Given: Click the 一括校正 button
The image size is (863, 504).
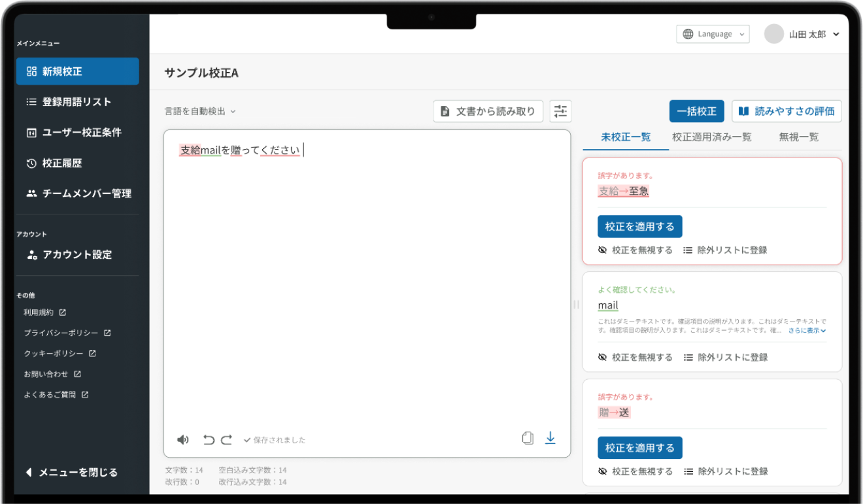Looking at the screenshot, I should (x=696, y=111).
